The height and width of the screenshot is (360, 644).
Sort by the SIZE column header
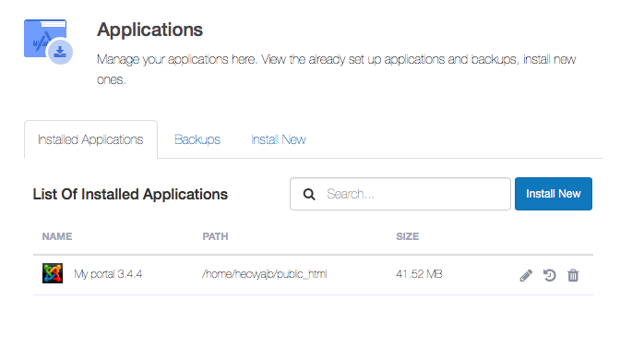tap(408, 236)
